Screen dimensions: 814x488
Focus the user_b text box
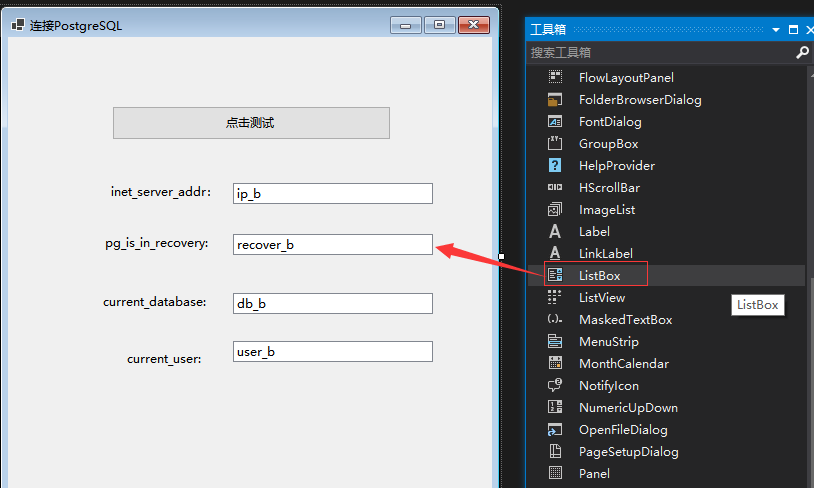[333, 351]
